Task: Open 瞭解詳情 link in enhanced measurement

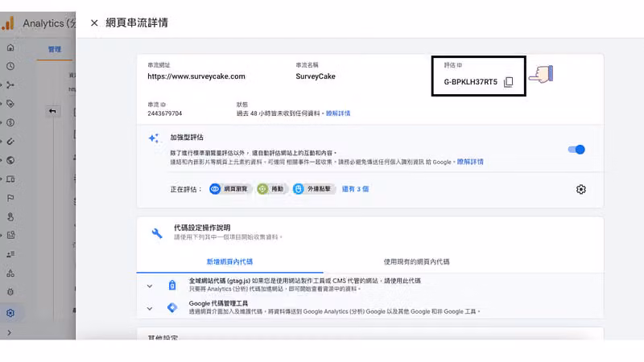Action: tap(470, 162)
